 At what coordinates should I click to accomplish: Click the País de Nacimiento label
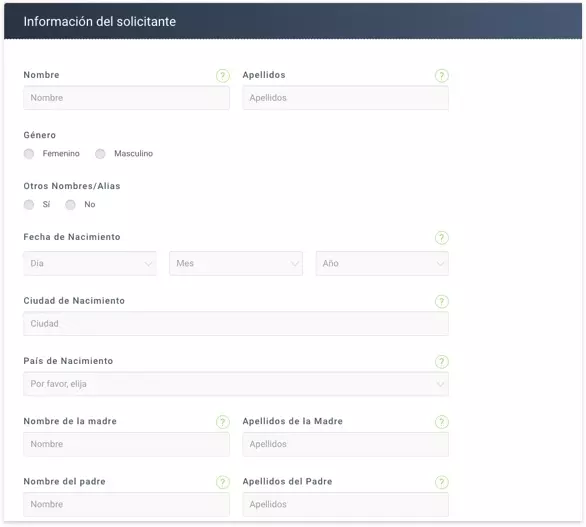(x=68, y=361)
